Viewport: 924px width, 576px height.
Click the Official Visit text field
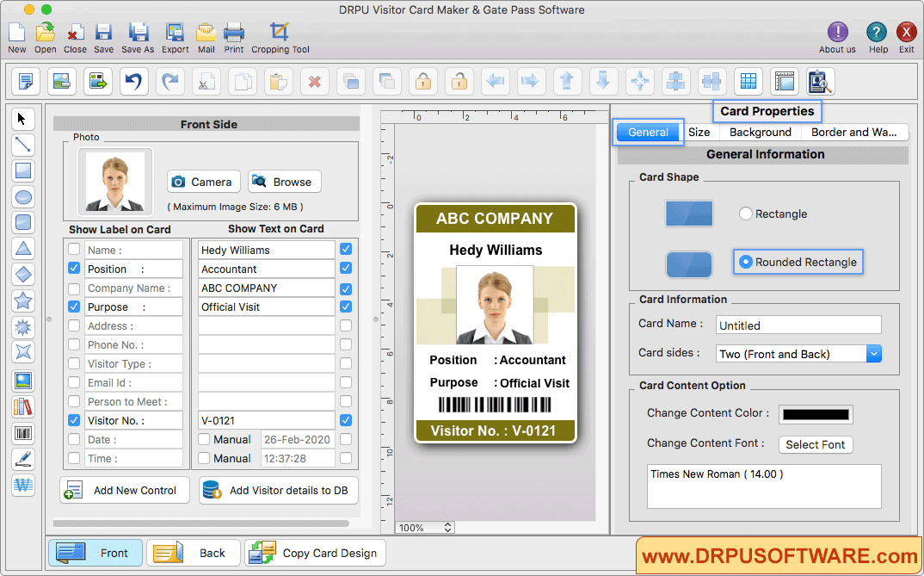click(267, 307)
